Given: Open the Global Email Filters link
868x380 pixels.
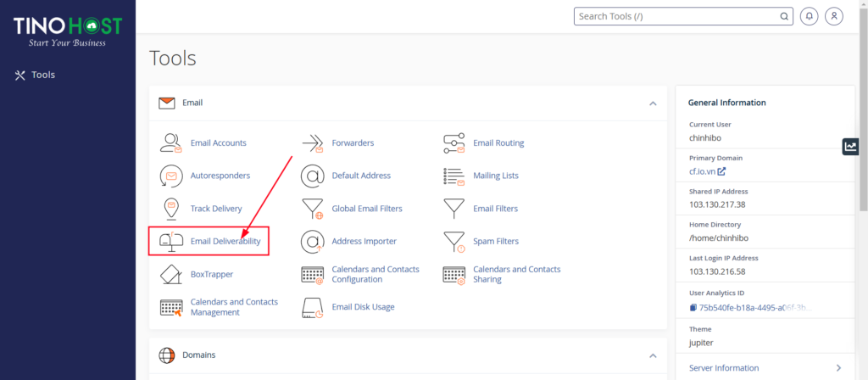Looking at the screenshot, I should 367,209.
